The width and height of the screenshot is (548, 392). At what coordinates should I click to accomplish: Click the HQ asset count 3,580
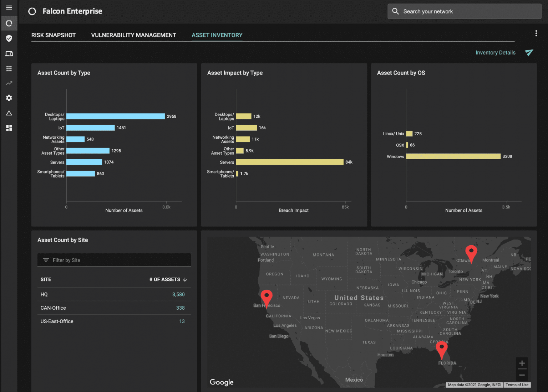[178, 294]
